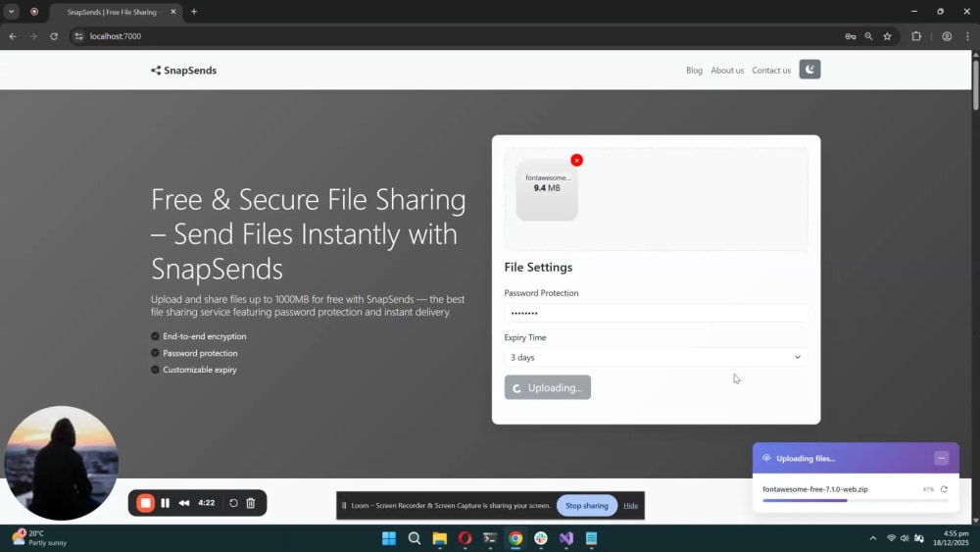
Task: Open the Windows Start menu
Action: (x=389, y=538)
